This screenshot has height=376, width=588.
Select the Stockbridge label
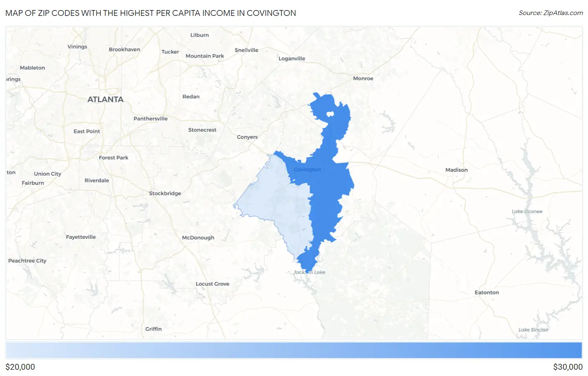[165, 193]
